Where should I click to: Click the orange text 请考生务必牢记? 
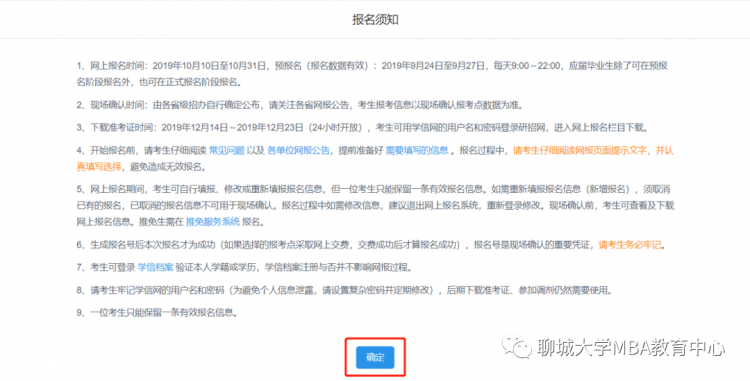[x=630, y=245]
